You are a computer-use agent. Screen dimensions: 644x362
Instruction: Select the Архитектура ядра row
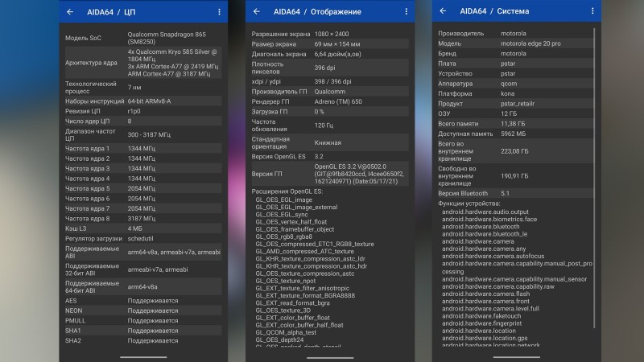[x=143, y=63]
